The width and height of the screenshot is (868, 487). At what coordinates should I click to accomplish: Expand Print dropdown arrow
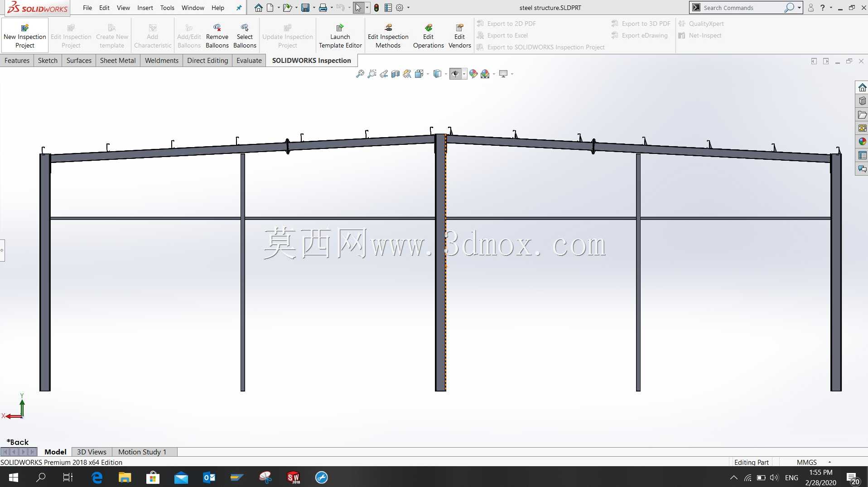pos(332,8)
